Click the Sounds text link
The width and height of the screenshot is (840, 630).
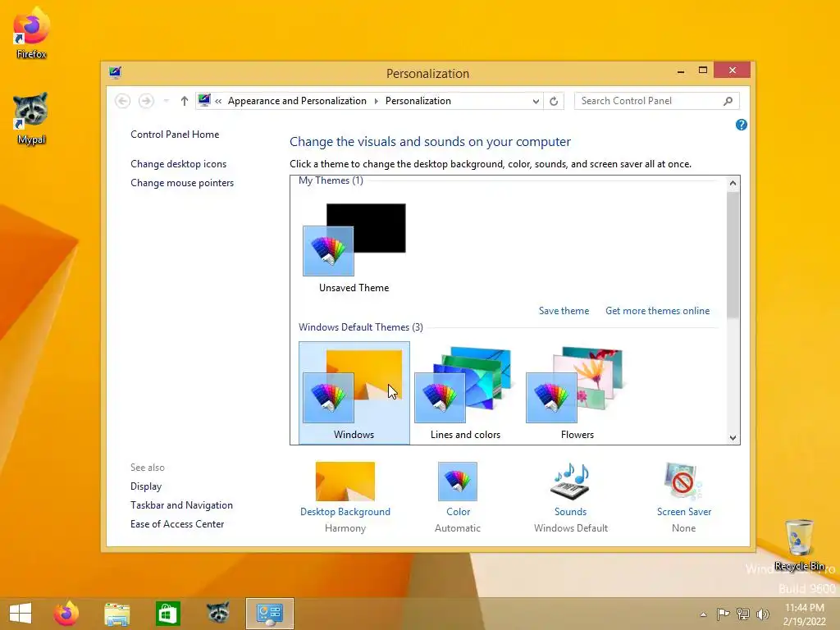(571, 512)
